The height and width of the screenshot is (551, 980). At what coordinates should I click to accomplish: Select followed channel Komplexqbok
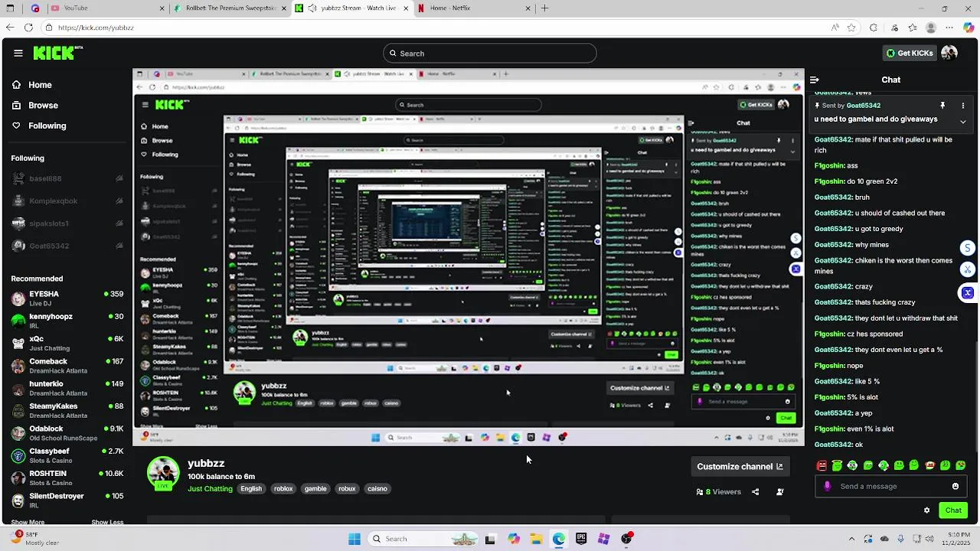tap(67, 201)
